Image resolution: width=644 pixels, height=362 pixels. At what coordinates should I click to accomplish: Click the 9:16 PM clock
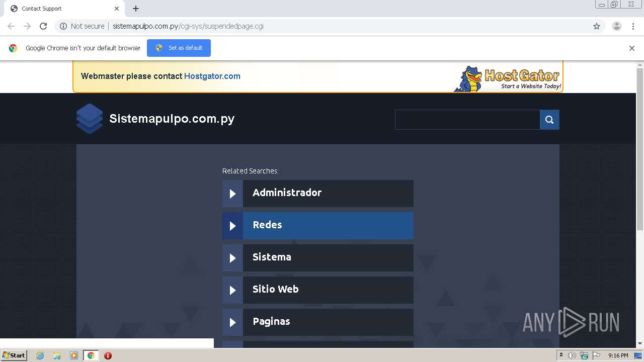(618, 355)
